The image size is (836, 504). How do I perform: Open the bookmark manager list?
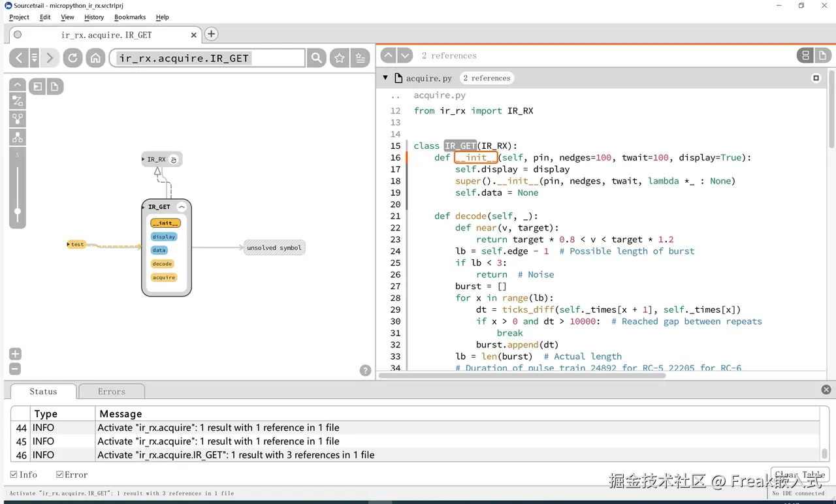pos(360,58)
